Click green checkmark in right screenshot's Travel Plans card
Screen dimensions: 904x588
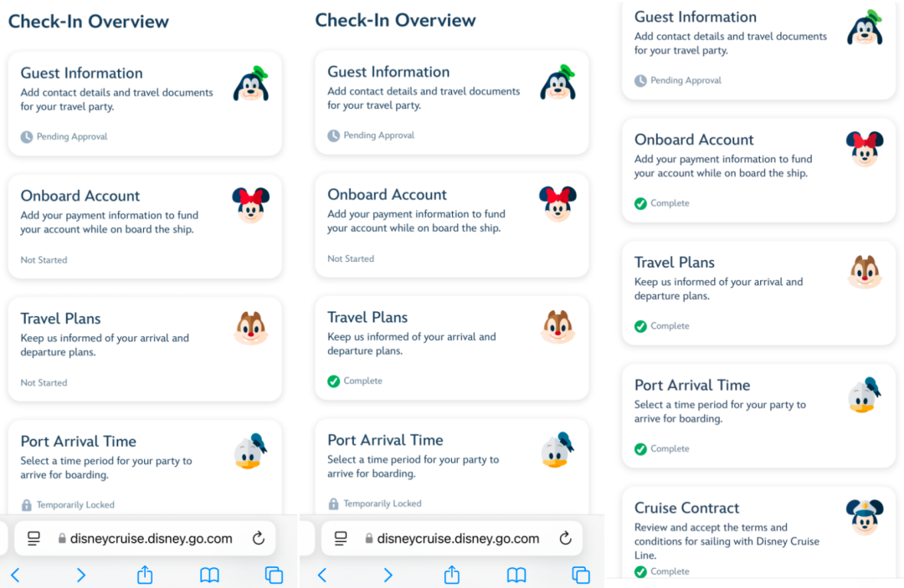[640, 326]
